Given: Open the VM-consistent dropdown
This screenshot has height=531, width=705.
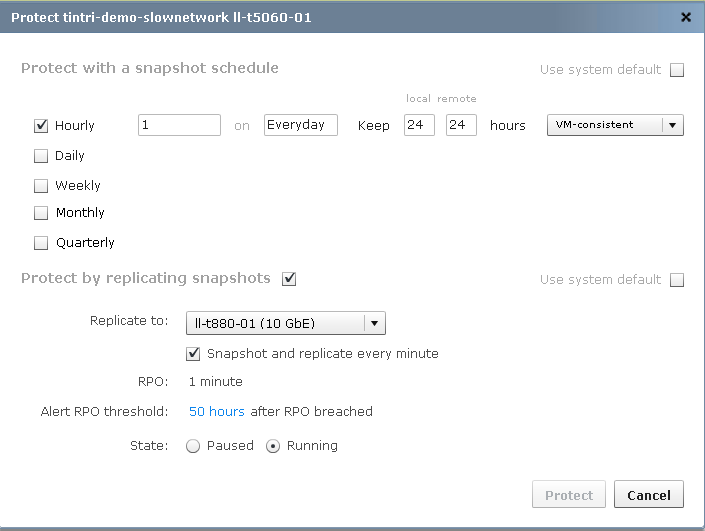Looking at the screenshot, I should point(615,125).
